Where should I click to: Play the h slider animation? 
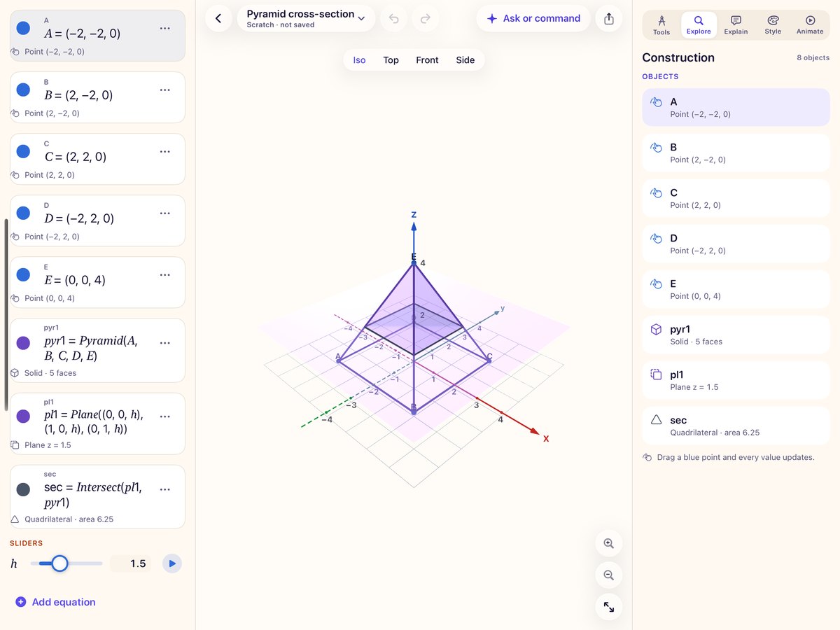click(x=171, y=563)
